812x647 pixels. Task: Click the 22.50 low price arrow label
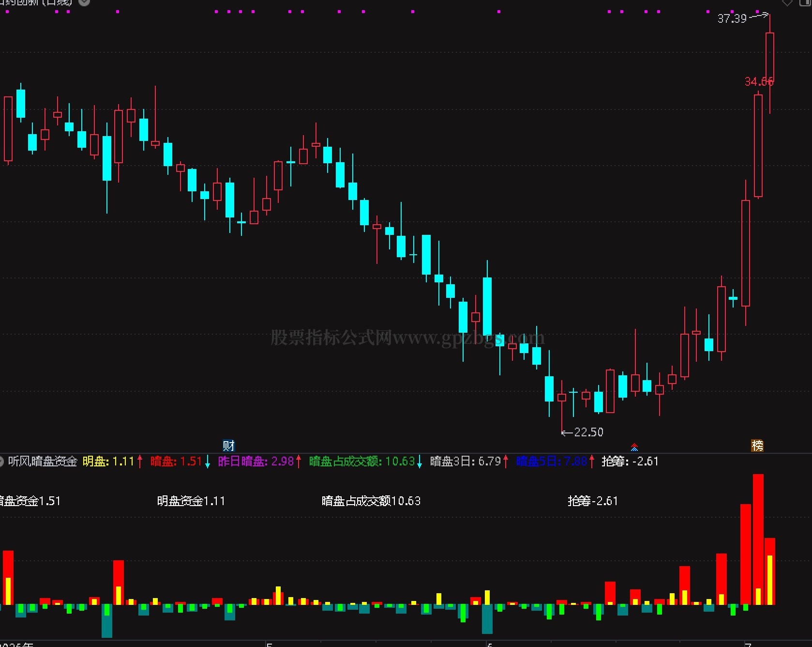[x=583, y=432]
